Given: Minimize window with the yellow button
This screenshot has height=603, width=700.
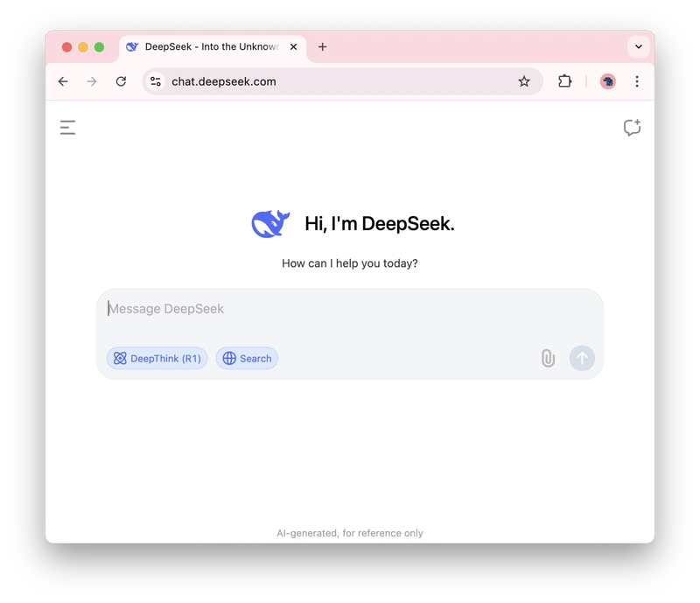Looking at the screenshot, I should [83, 47].
